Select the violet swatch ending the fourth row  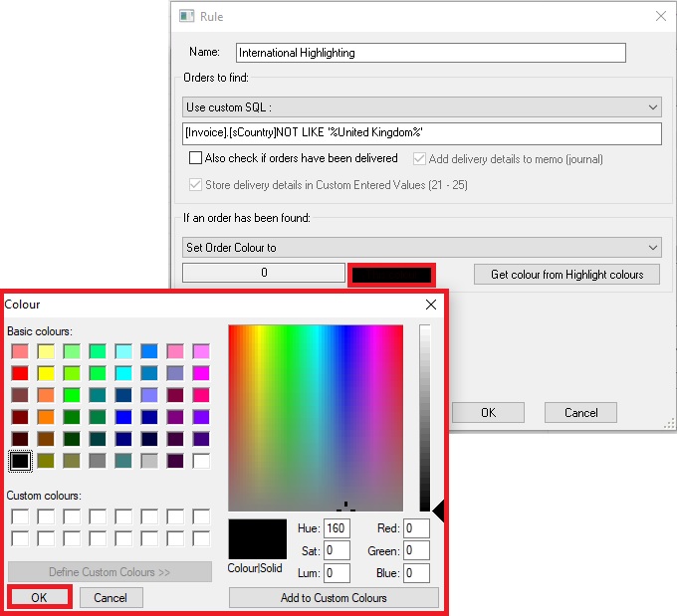pos(201,417)
